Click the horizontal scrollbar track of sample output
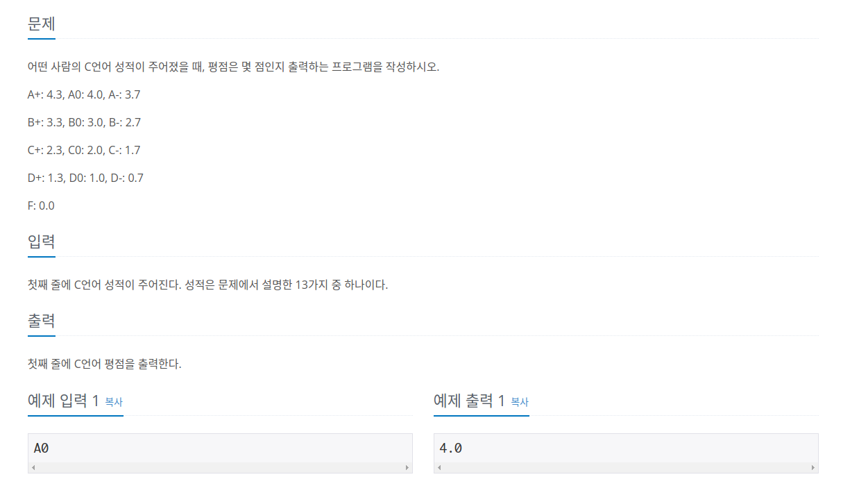Image resolution: width=868 pixels, height=486 pixels. (x=626, y=468)
